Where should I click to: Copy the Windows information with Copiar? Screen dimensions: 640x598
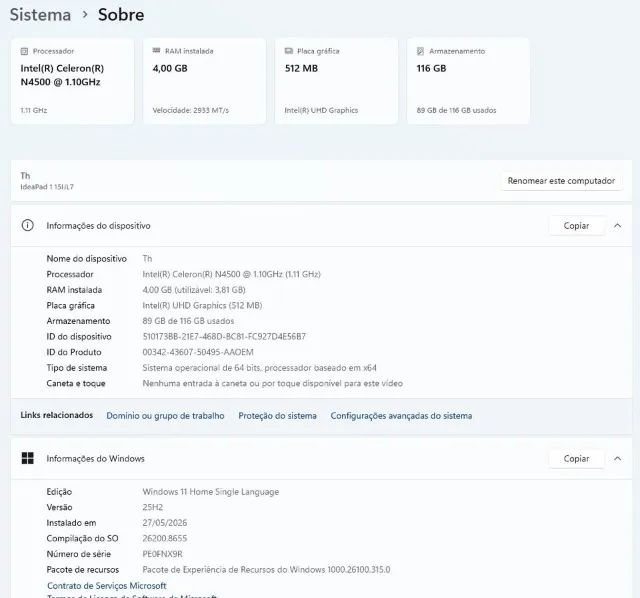click(576, 458)
